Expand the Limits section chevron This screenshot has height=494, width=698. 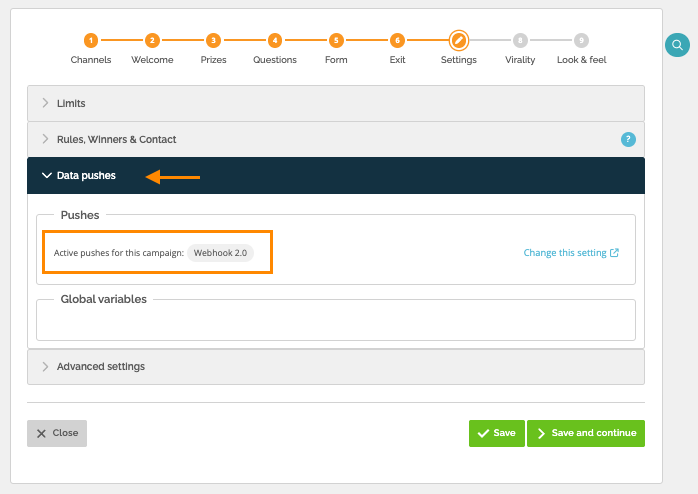click(45, 103)
